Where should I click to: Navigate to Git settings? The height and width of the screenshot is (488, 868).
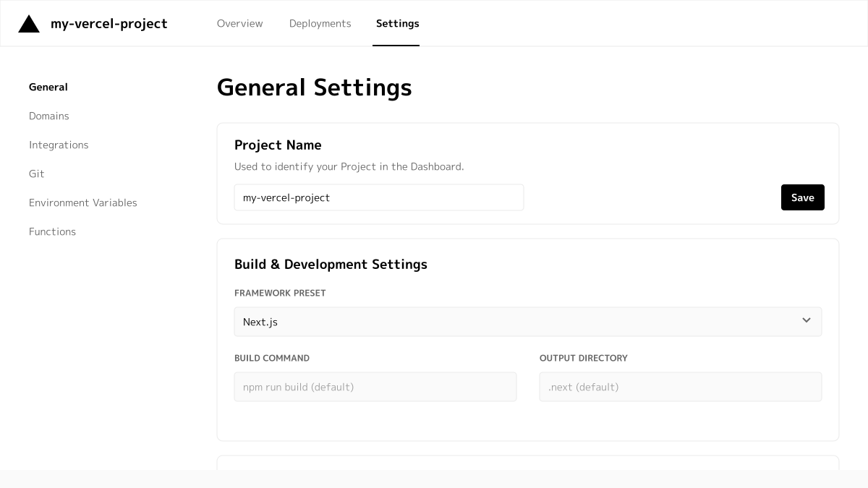(37, 174)
